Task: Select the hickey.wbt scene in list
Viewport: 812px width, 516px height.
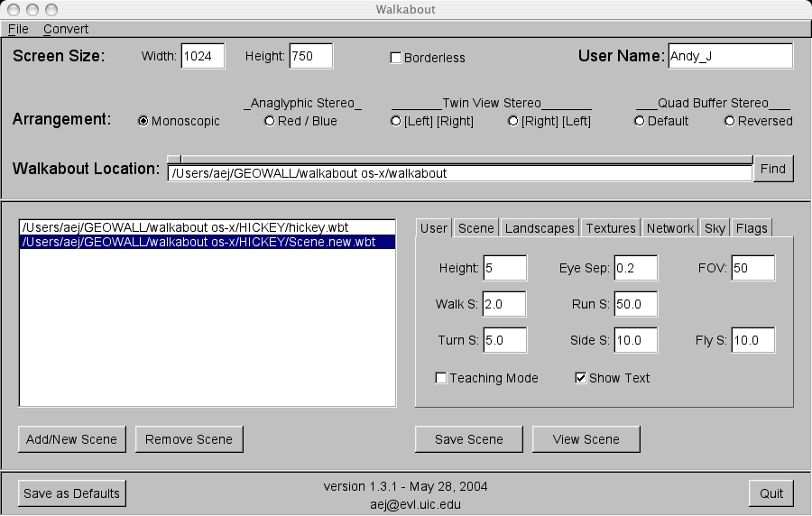Action: coord(208,227)
